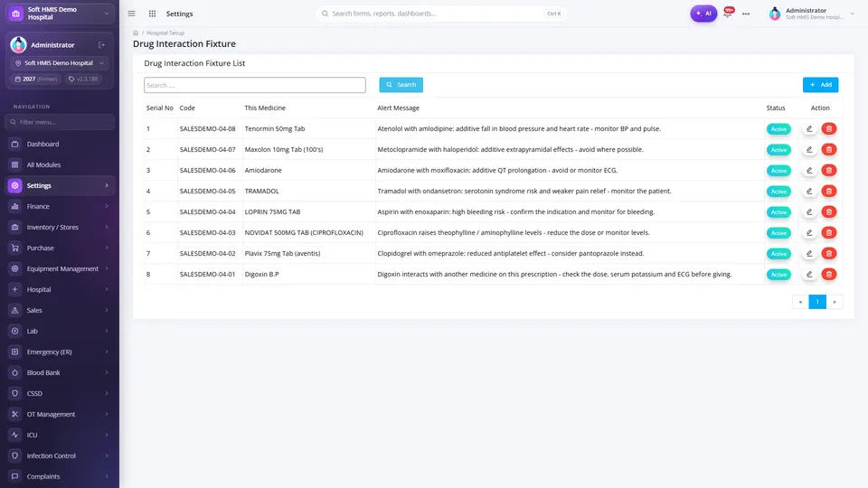Delete the Plavix 75mg Tab row
The image size is (868, 488).
[829, 253]
